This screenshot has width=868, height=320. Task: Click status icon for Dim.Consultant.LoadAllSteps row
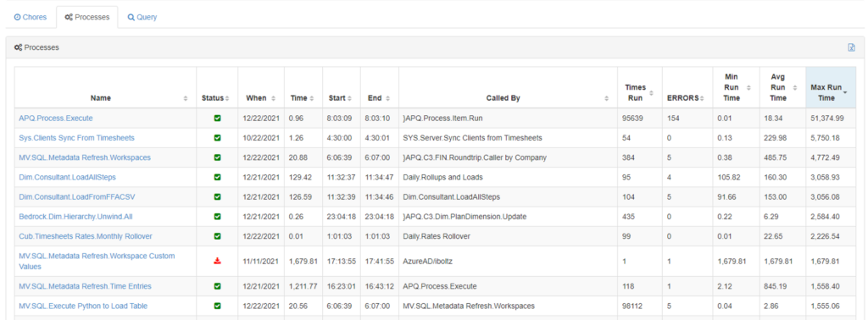click(x=217, y=178)
